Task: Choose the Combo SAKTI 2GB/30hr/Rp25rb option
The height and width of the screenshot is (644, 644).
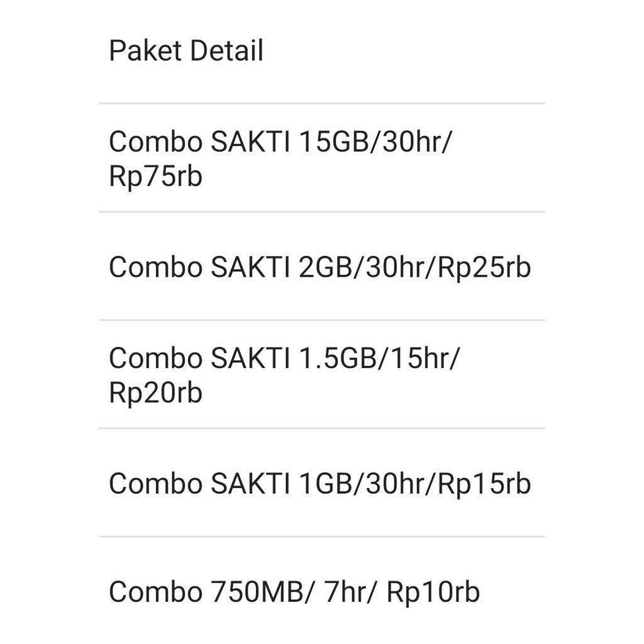Action: (x=321, y=267)
